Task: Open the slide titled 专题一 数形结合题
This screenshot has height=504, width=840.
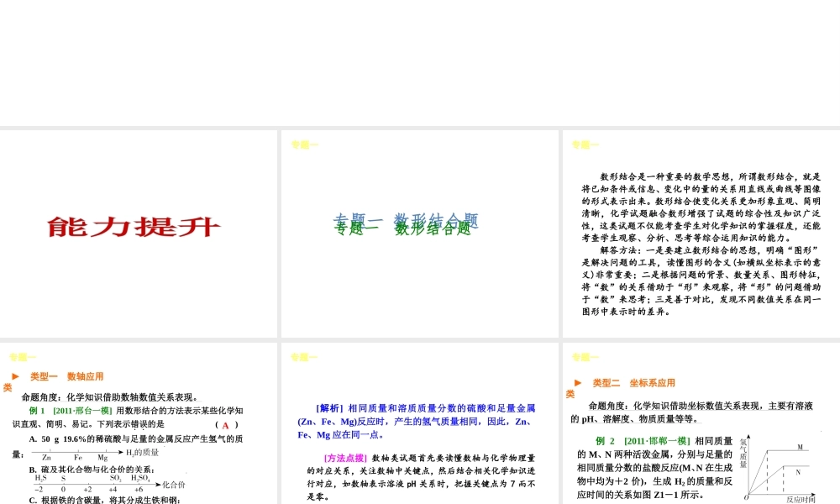Action: click(x=419, y=234)
